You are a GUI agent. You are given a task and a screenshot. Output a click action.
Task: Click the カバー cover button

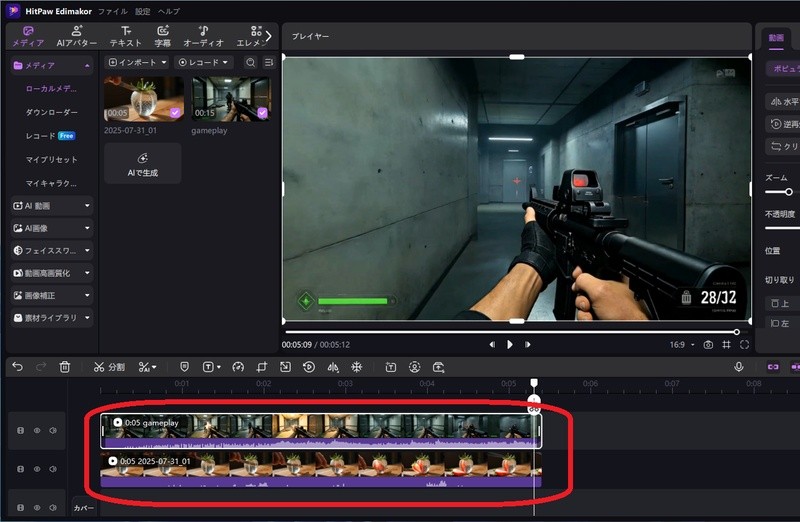click(x=84, y=508)
